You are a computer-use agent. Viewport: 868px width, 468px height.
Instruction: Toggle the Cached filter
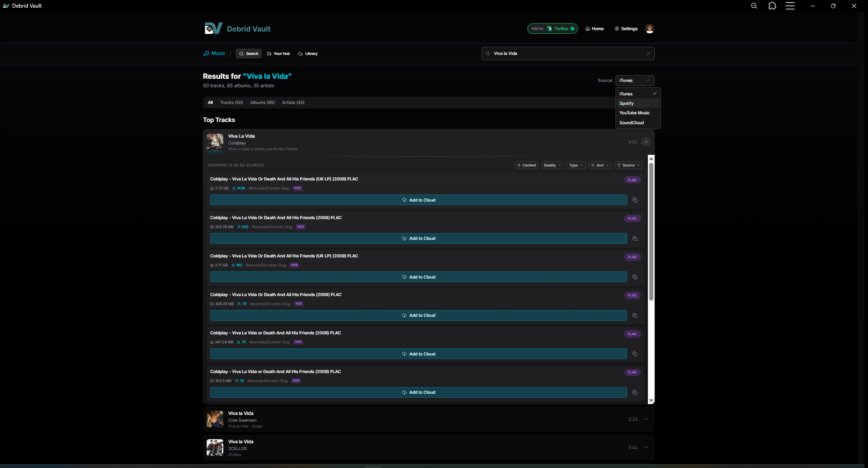click(x=526, y=165)
